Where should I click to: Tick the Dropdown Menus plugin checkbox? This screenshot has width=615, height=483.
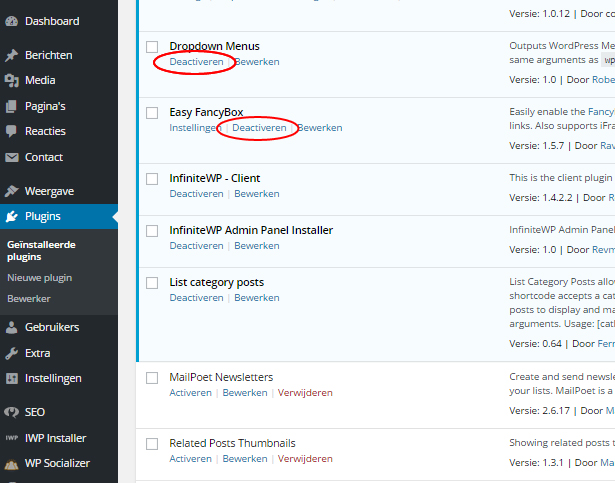coord(152,47)
